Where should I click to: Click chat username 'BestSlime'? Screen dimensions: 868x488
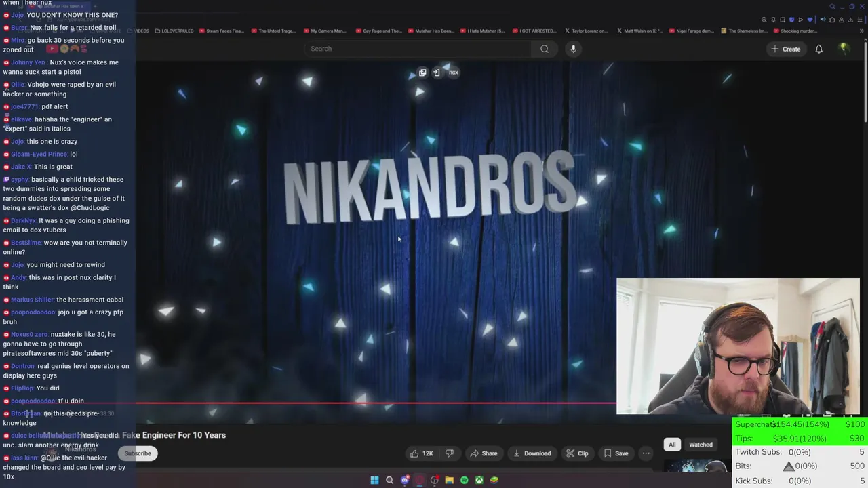click(26, 243)
